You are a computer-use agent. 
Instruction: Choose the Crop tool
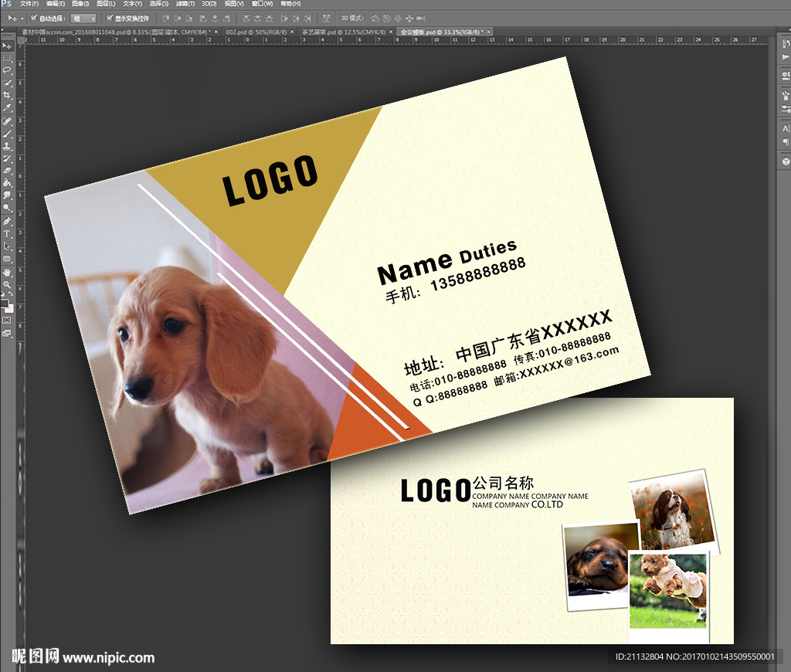pyautogui.click(x=7, y=94)
